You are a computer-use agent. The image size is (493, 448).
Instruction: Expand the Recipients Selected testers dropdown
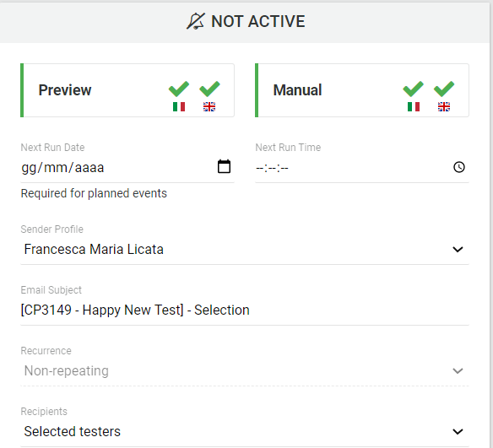(x=245, y=432)
